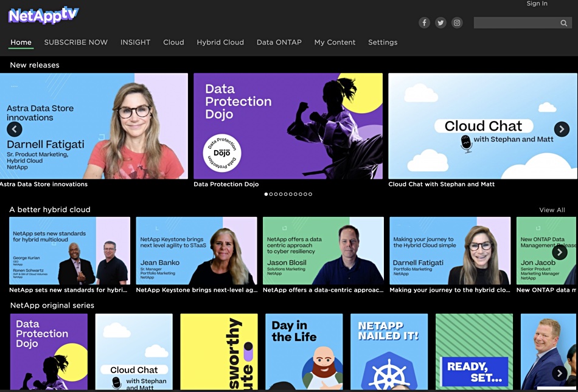Open My Content menu item
This screenshot has width=578, height=392.
click(335, 43)
